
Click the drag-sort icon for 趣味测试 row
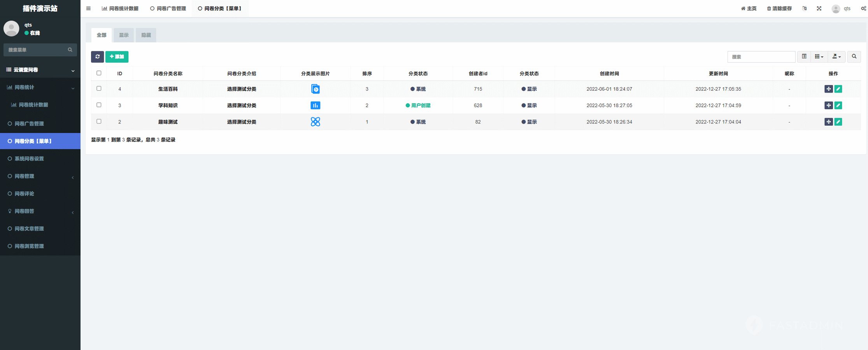coord(828,122)
